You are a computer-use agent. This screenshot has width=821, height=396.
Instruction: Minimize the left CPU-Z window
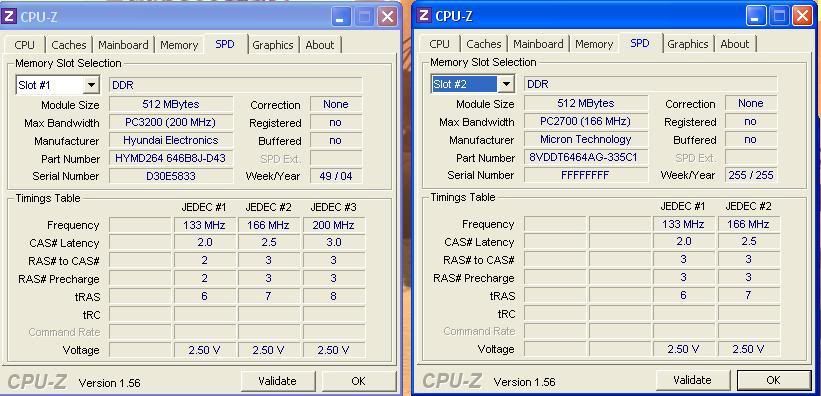(340, 17)
